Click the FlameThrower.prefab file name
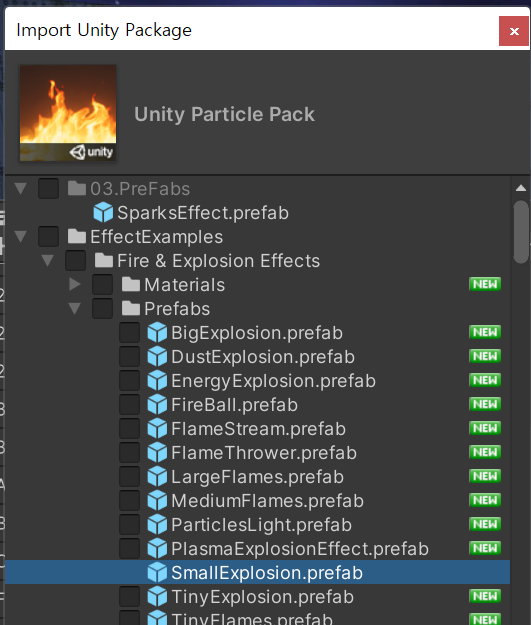Screen dimensions: 531x625 coord(264,452)
